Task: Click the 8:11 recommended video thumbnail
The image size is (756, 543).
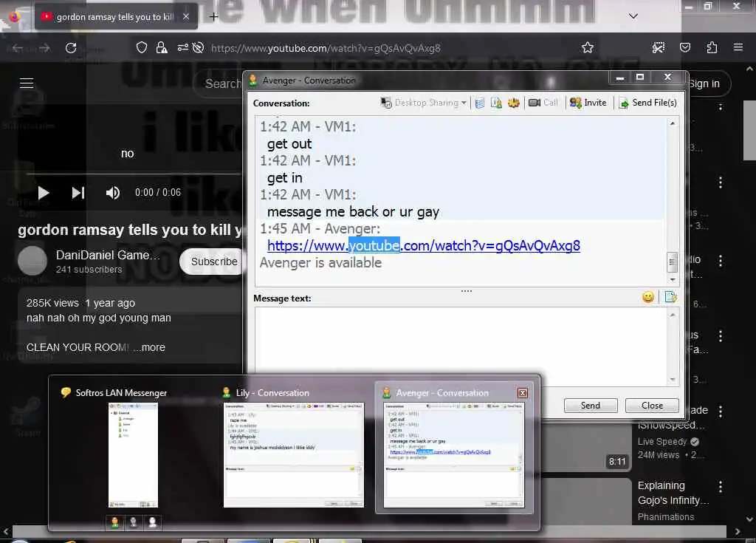Action: click(585, 446)
